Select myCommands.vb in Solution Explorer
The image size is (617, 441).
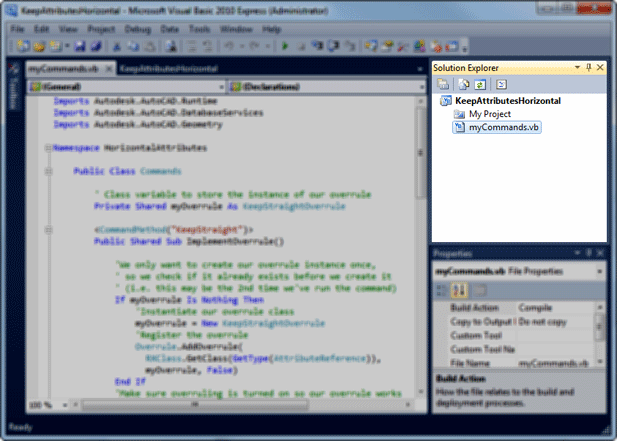tap(503, 128)
